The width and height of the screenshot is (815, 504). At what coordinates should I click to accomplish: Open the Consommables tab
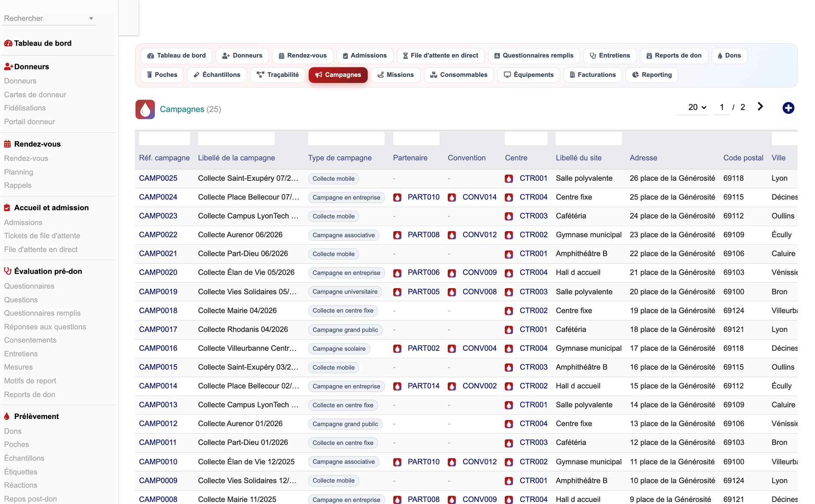(x=459, y=75)
